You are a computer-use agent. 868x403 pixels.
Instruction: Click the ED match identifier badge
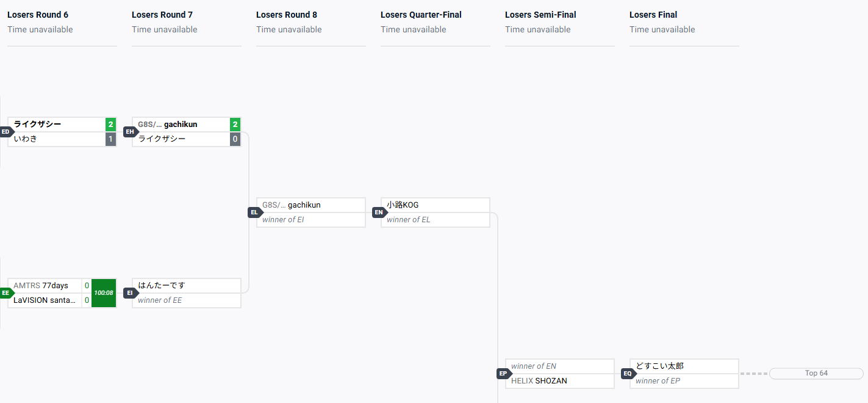tap(6, 132)
